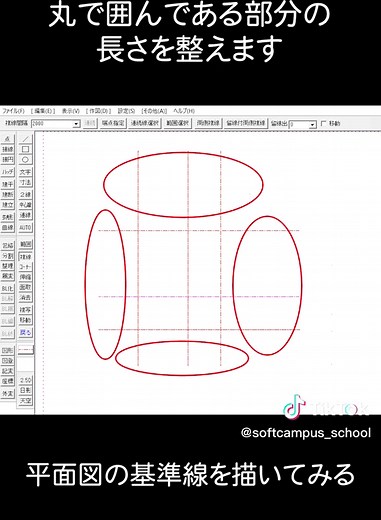Select the 連線 connected line tool
This screenshot has height=520, width=381.
pyautogui.click(x=25, y=216)
